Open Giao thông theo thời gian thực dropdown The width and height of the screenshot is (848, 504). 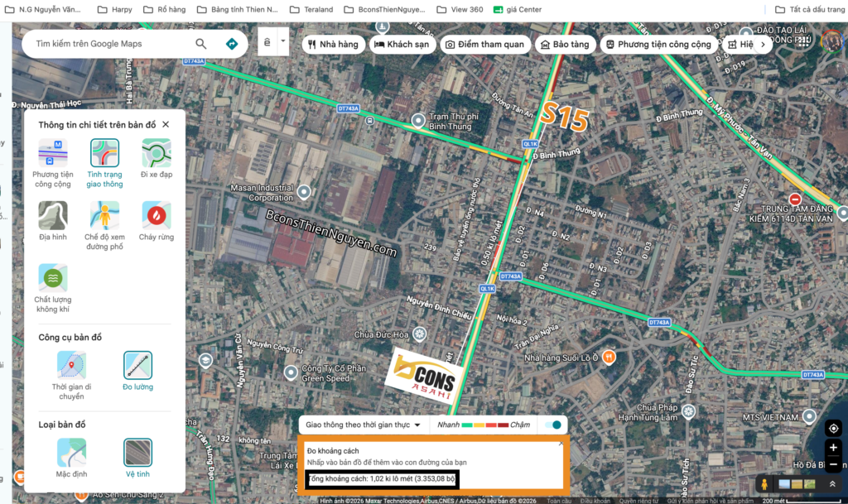[363, 425]
